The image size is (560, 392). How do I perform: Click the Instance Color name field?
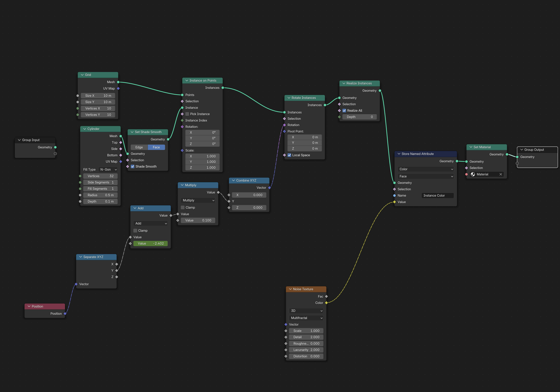438,195
